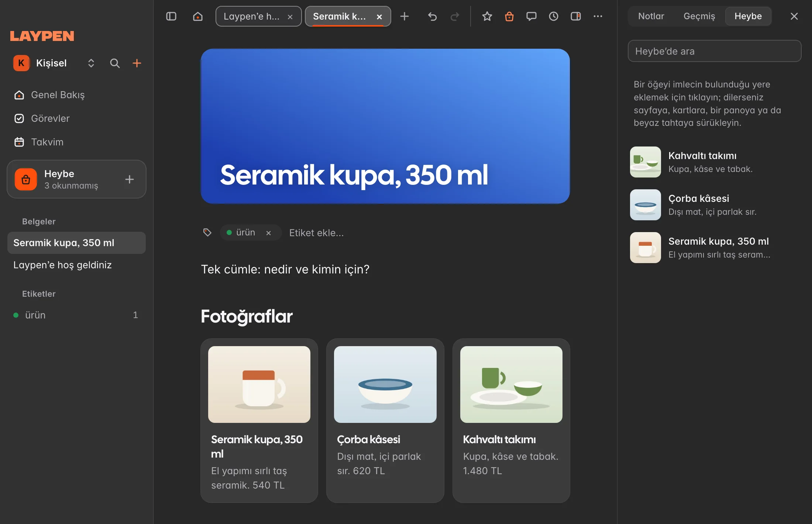Undo the last action
The image size is (812, 524).
432,16
